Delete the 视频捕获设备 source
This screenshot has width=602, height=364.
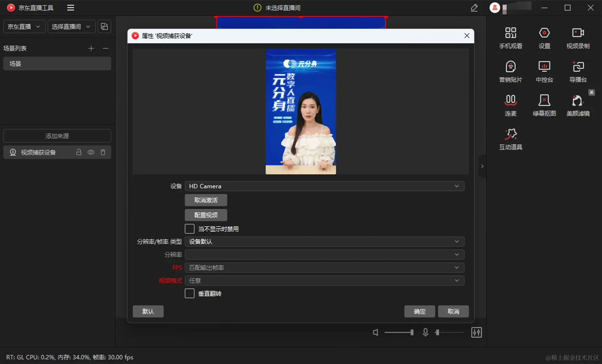click(x=103, y=152)
